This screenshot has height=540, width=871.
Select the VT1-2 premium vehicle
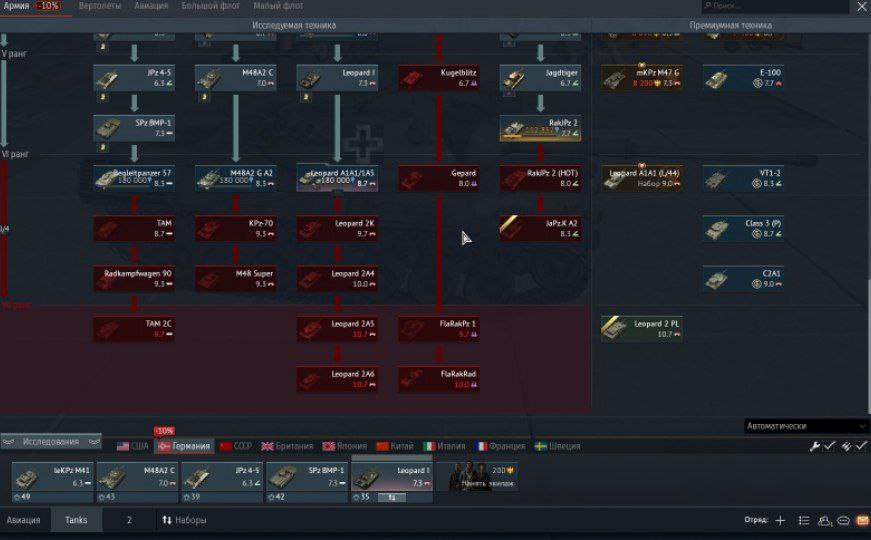point(744,178)
